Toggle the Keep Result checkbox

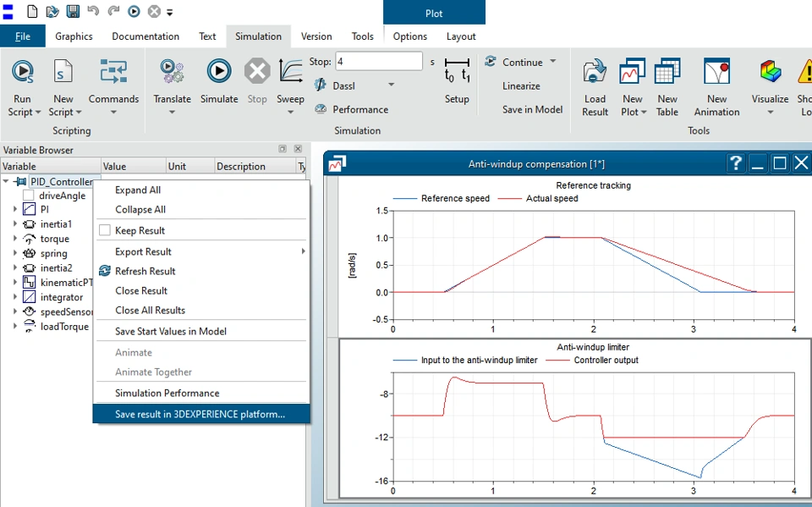pos(105,230)
